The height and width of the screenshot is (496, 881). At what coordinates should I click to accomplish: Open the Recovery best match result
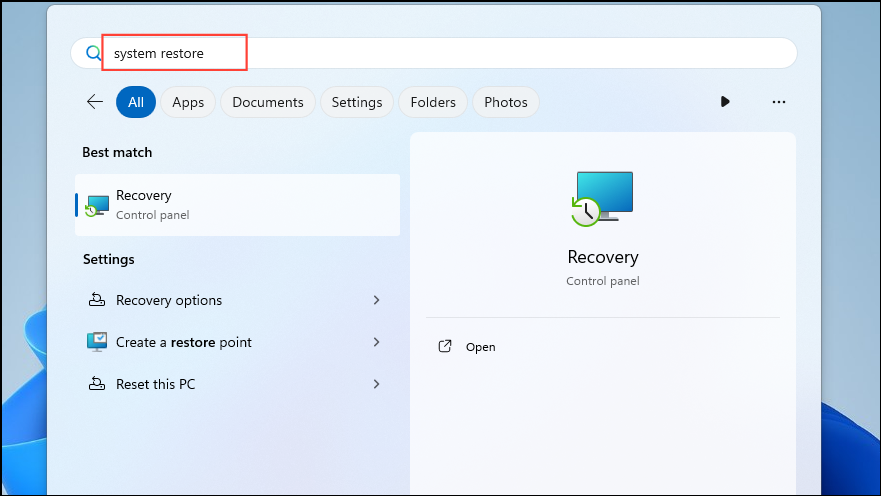tap(238, 204)
